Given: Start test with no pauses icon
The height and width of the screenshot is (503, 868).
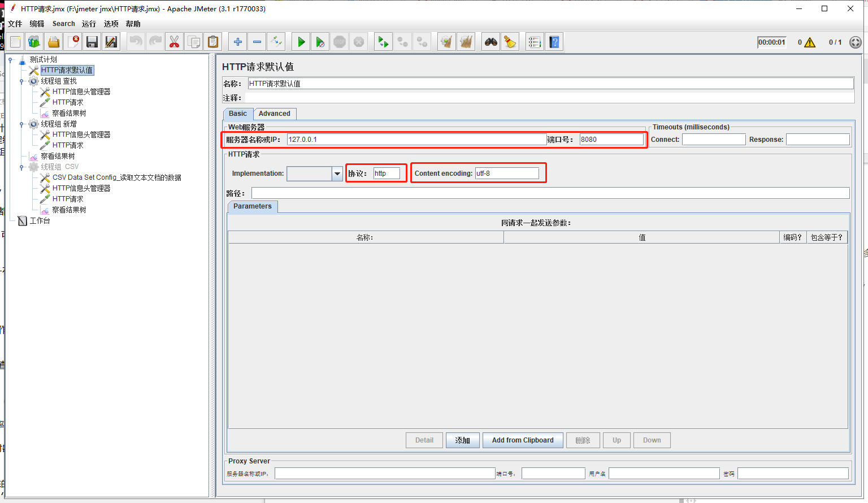Looking at the screenshot, I should 320,42.
